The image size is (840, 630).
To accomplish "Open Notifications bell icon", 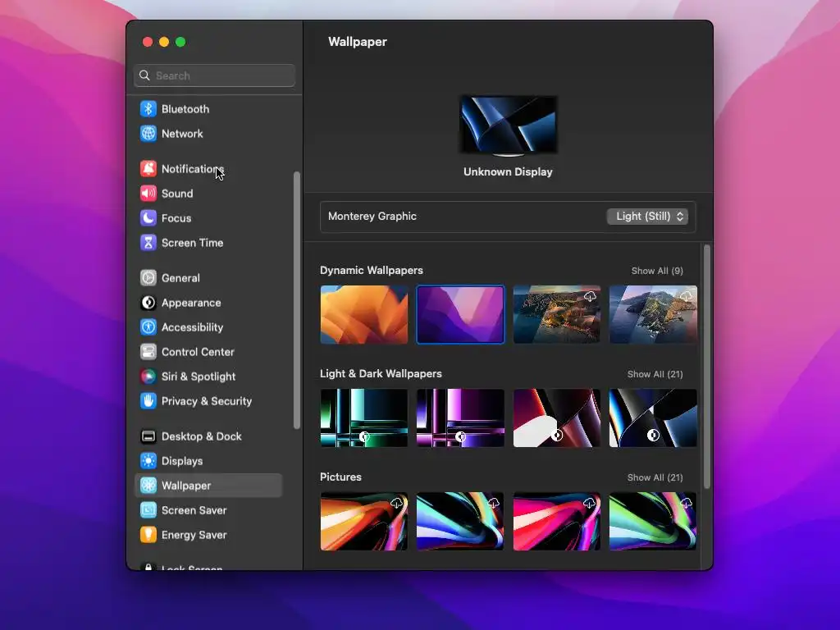I will click(x=148, y=169).
